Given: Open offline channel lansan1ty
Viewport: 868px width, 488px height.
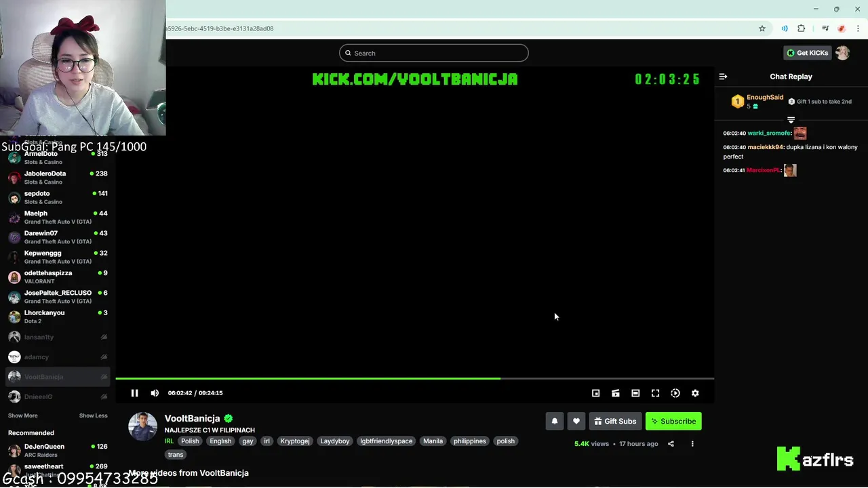Looking at the screenshot, I should 58,337.
